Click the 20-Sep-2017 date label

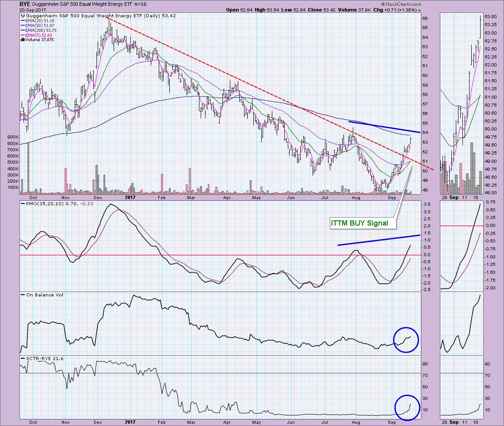click(16, 9)
